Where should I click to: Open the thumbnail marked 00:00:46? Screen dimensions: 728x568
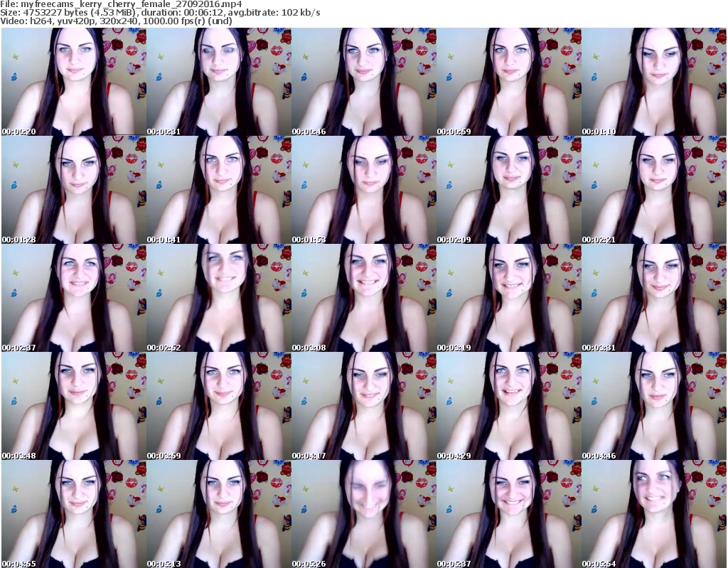(363, 82)
